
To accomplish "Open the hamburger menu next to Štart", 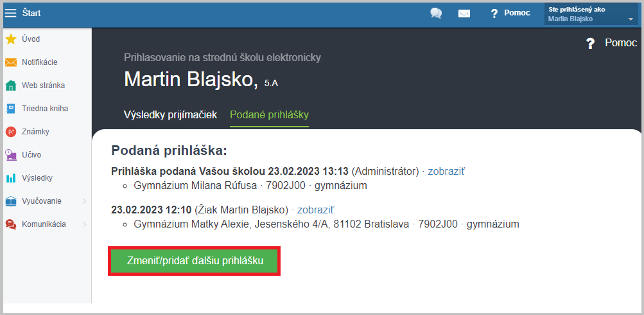I will (x=11, y=13).
